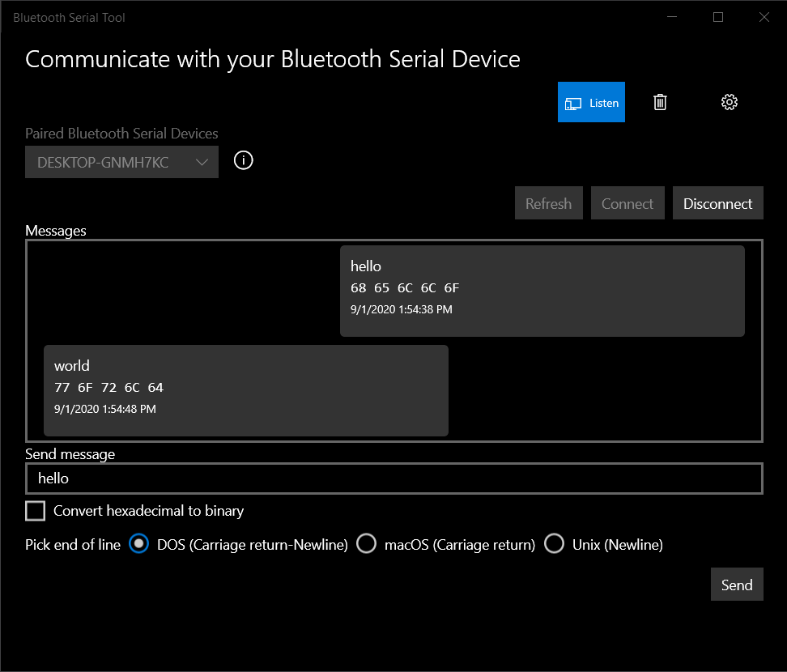Select DOS carriage return-newline line ending

(x=138, y=544)
